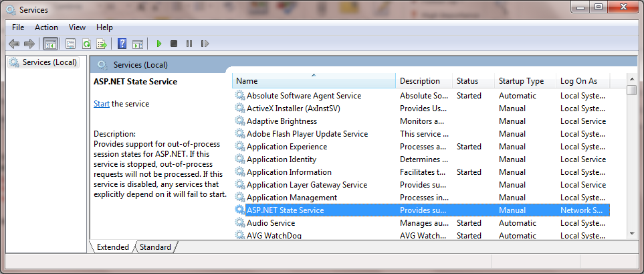Click the Export List toolbar icon

point(102,44)
